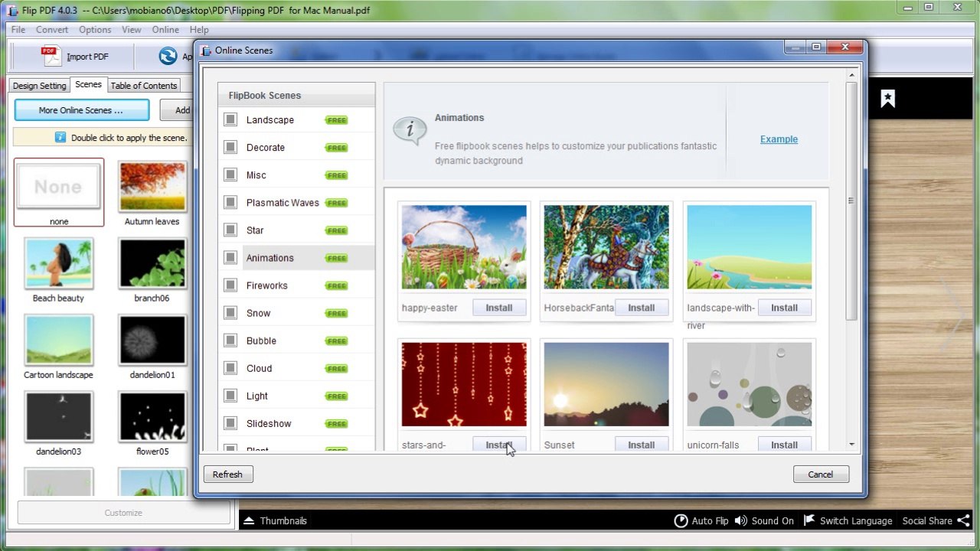Screen dimensions: 980x551
Task: Select Star scene category
Action: (296, 230)
